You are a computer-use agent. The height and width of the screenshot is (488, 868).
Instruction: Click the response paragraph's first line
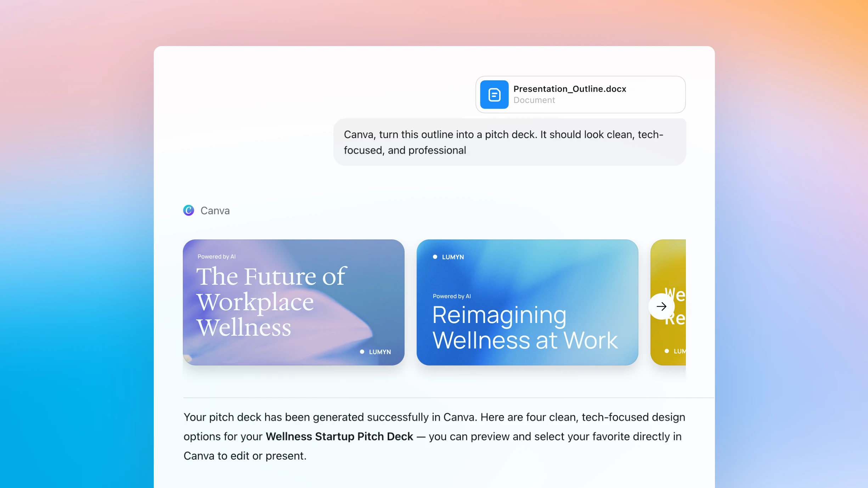tap(434, 417)
